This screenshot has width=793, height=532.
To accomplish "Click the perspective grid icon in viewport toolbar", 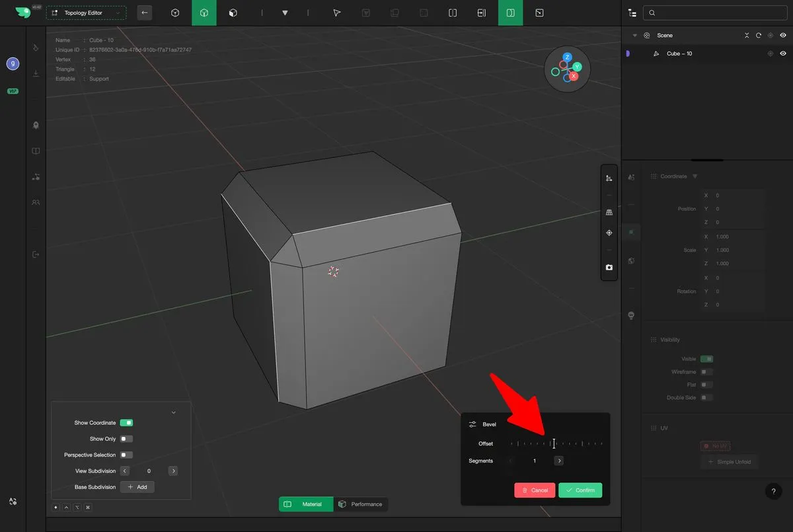I will pyautogui.click(x=609, y=212).
